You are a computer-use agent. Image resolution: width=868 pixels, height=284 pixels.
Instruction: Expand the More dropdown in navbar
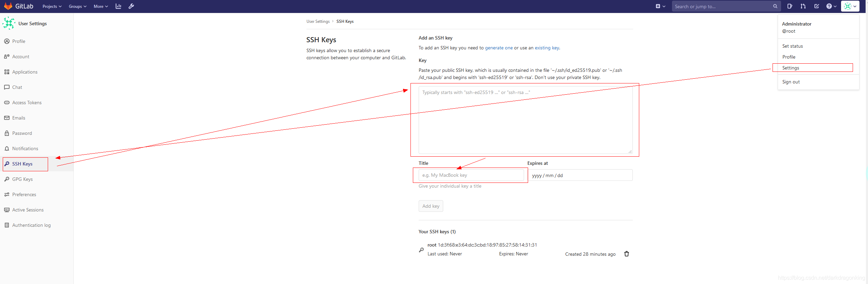101,6
